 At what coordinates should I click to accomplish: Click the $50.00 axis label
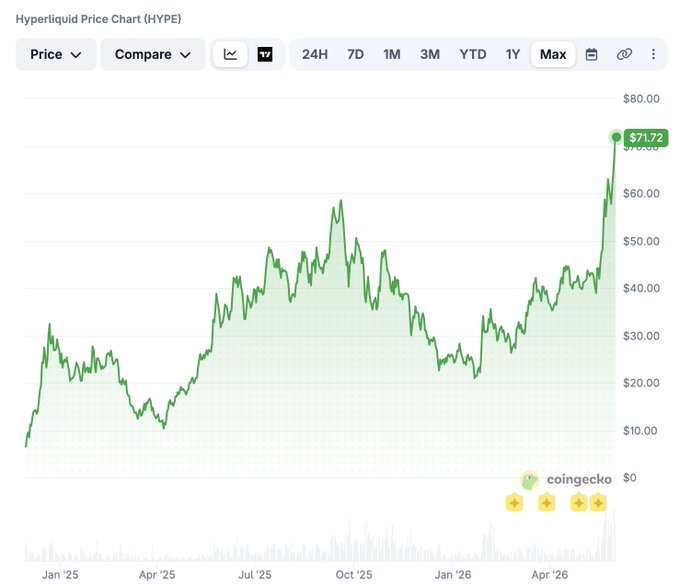(641, 241)
